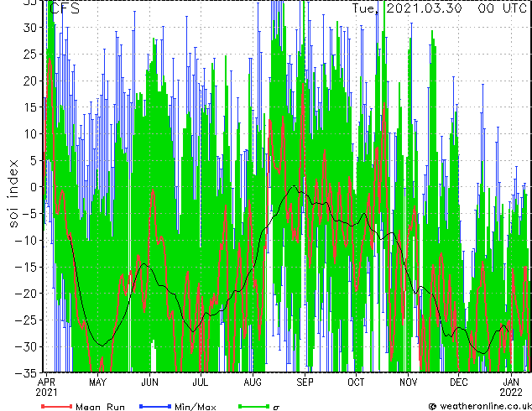Click the -35 y-axis value
The height and width of the screenshot is (411, 532).
pos(26,373)
